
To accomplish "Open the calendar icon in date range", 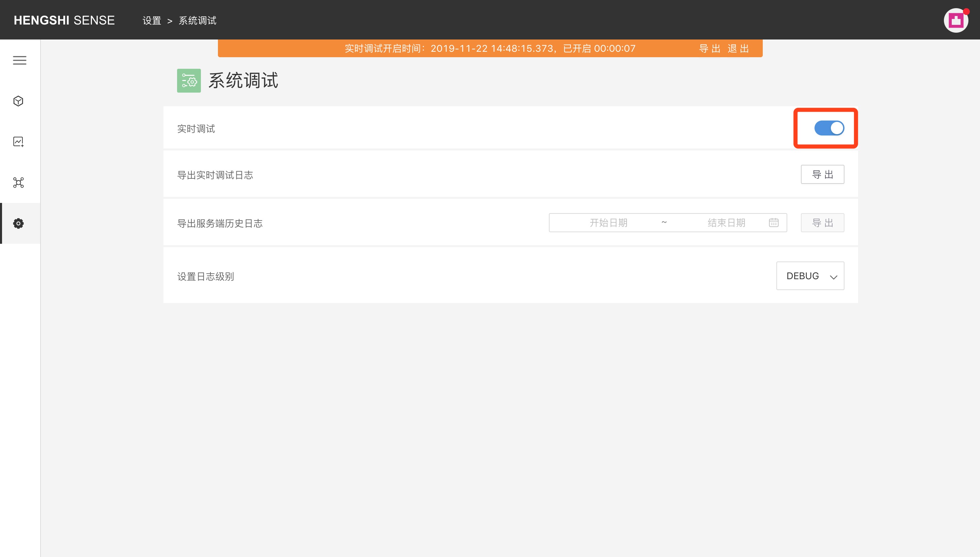I will 773,223.
